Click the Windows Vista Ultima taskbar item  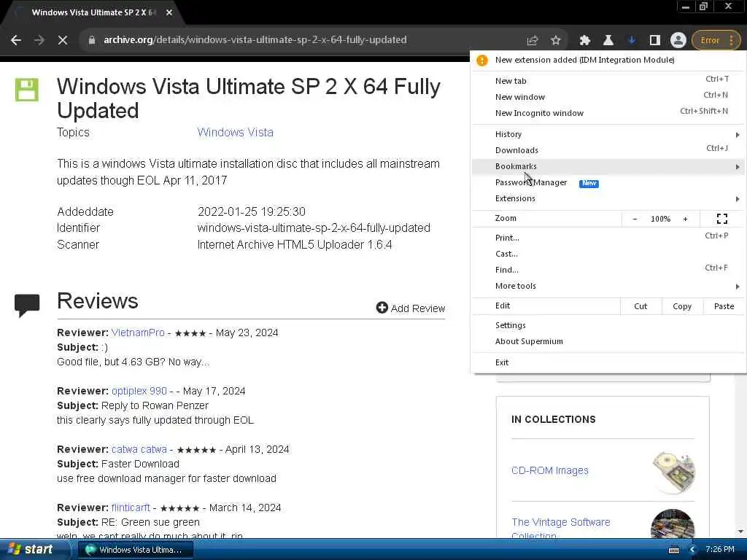(x=135, y=550)
